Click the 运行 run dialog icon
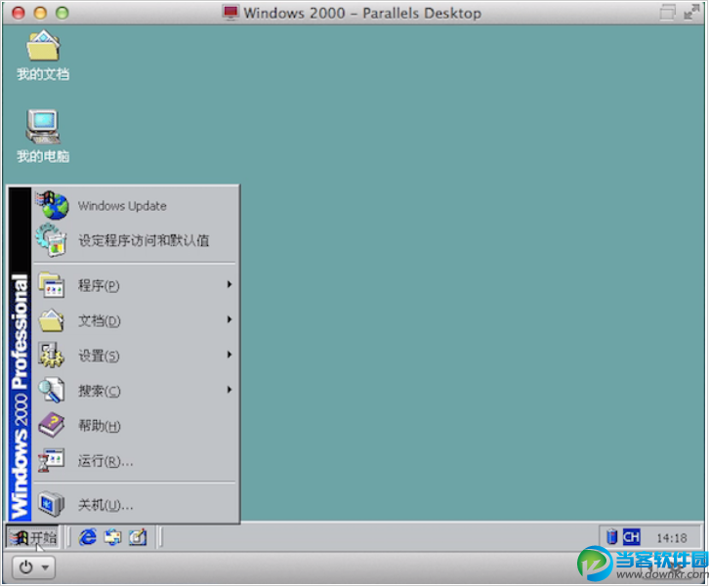Image resolution: width=710 pixels, height=588 pixels. (51, 461)
